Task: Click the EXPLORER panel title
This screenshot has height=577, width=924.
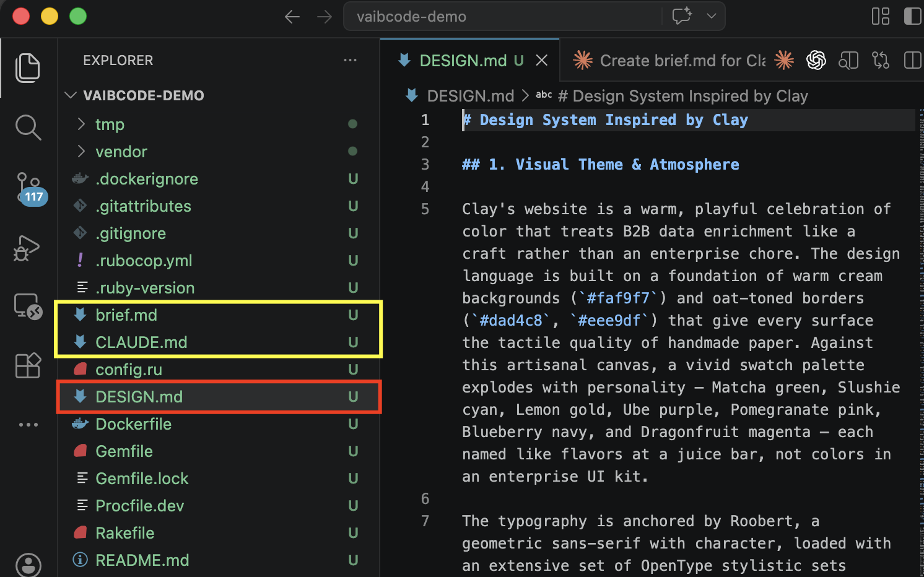Action: (118, 60)
